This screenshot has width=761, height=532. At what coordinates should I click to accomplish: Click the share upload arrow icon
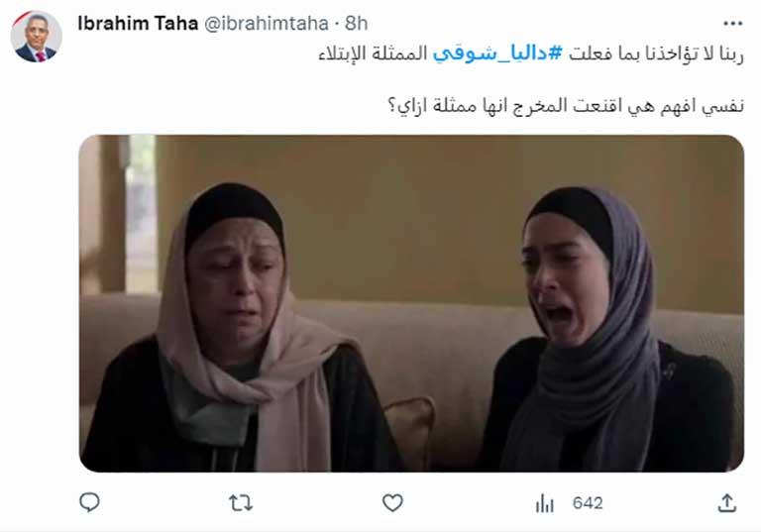tap(726, 503)
